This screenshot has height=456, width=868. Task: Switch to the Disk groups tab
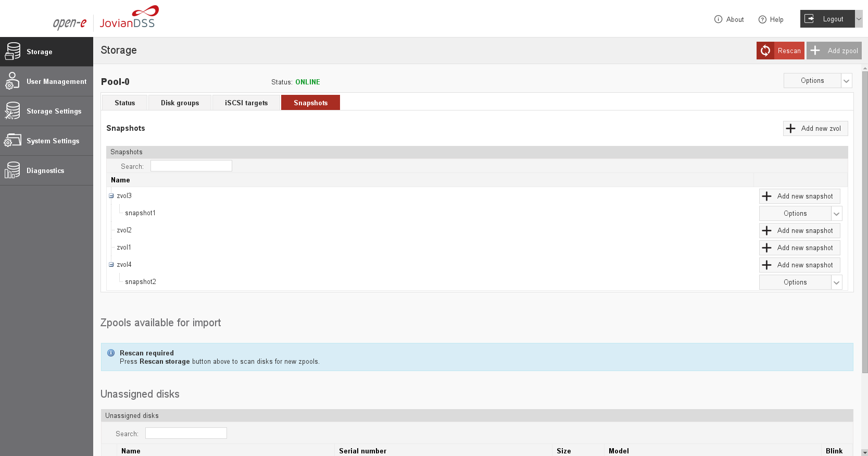click(x=180, y=103)
